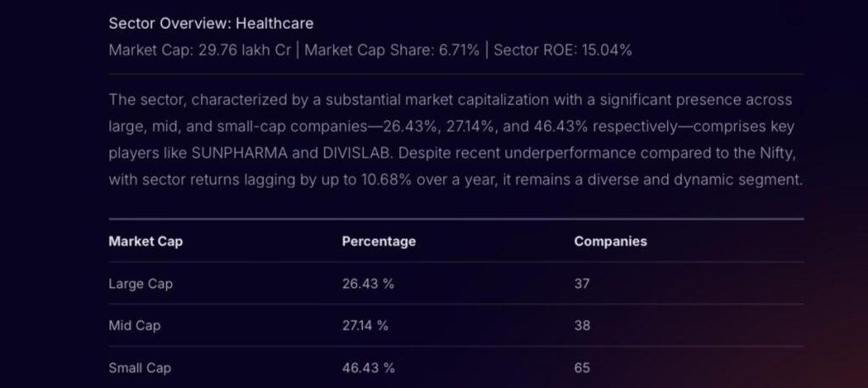This screenshot has width=868, height=388.
Task: Click the 26.43 % Large Cap percentage cell
Action: [x=368, y=284]
